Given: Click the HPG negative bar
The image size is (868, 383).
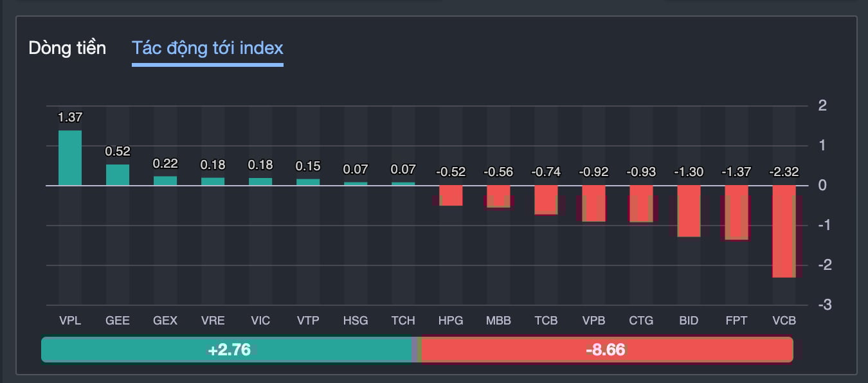Looking at the screenshot, I should [x=451, y=195].
